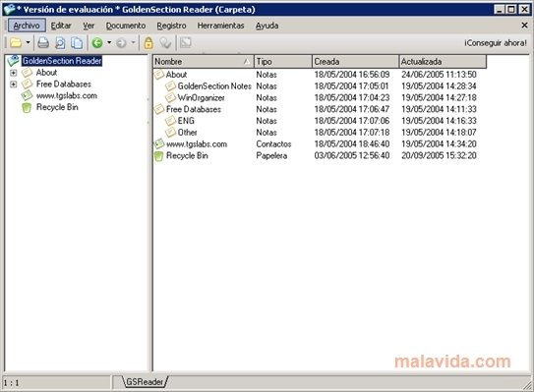
Task: Click the gray forward arrow icon
Action: 121,43
